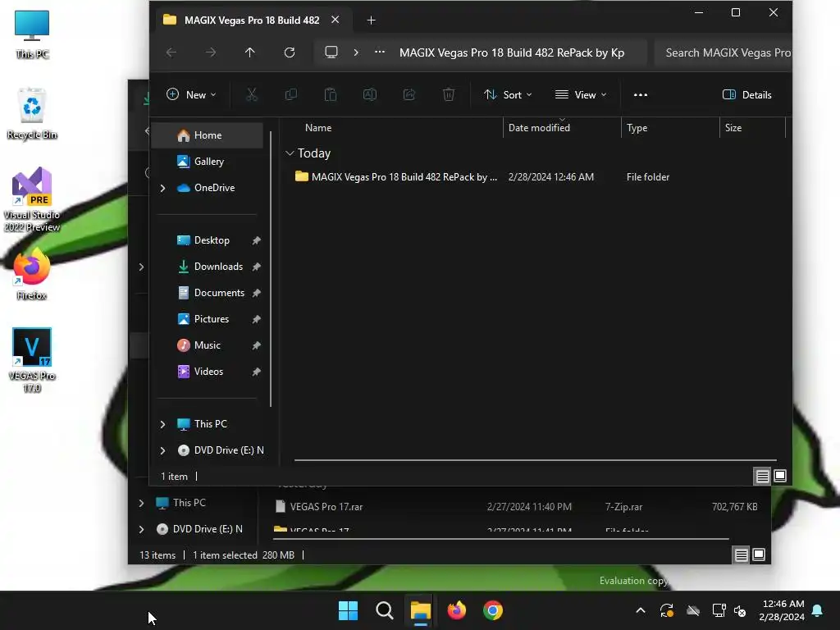Toggle the Details pane
Image resolution: width=840 pixels, height=630 pixels.
coord(746,95)
